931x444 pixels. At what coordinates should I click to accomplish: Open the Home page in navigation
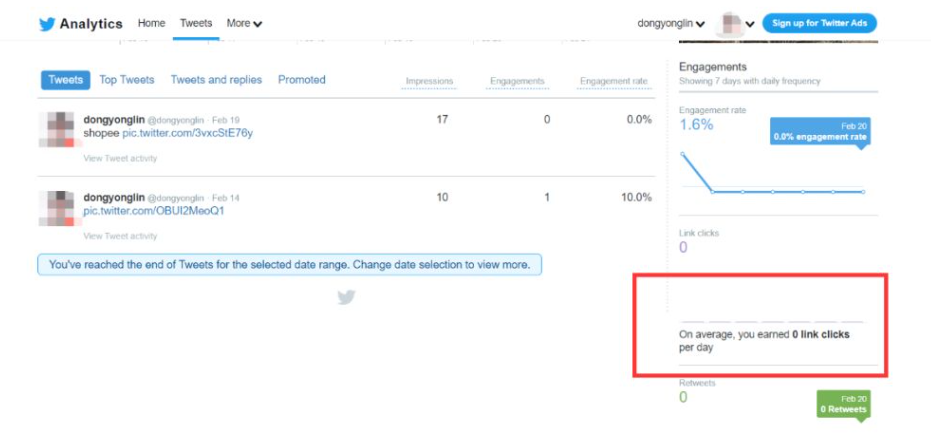coord(151,23)
